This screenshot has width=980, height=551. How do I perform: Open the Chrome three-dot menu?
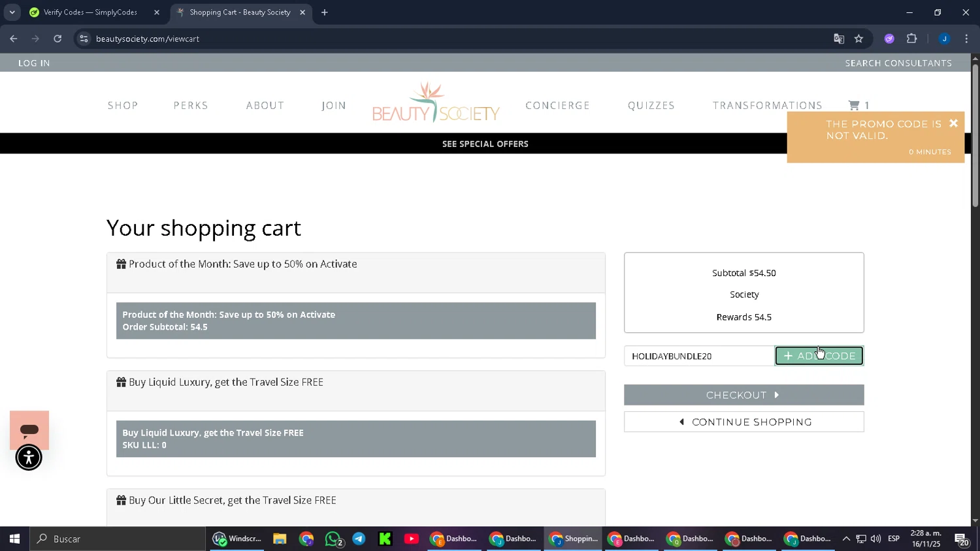[x=966, y=39]
